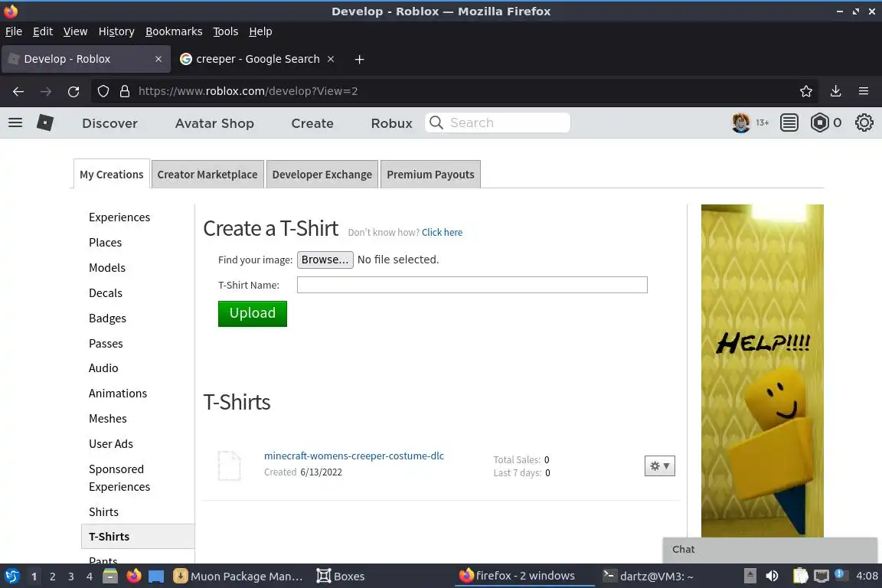Image resolution: width=882 pixels, height=588 pixels.
Task: Open the Roblox settings gear icon
Action: 864,122
